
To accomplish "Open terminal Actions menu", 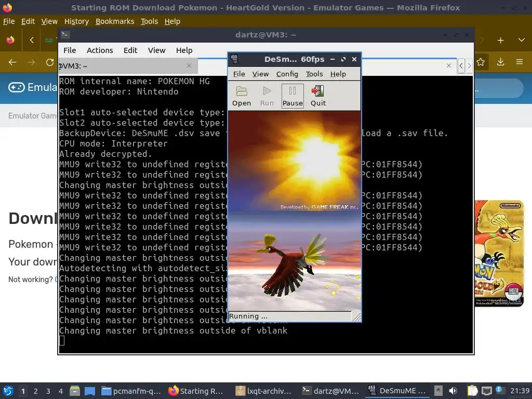I will pyautogui.click(x=100, y=50).
